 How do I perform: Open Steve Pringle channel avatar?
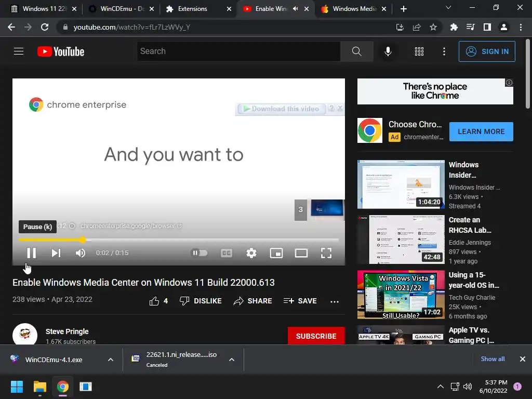click(25, 335)
